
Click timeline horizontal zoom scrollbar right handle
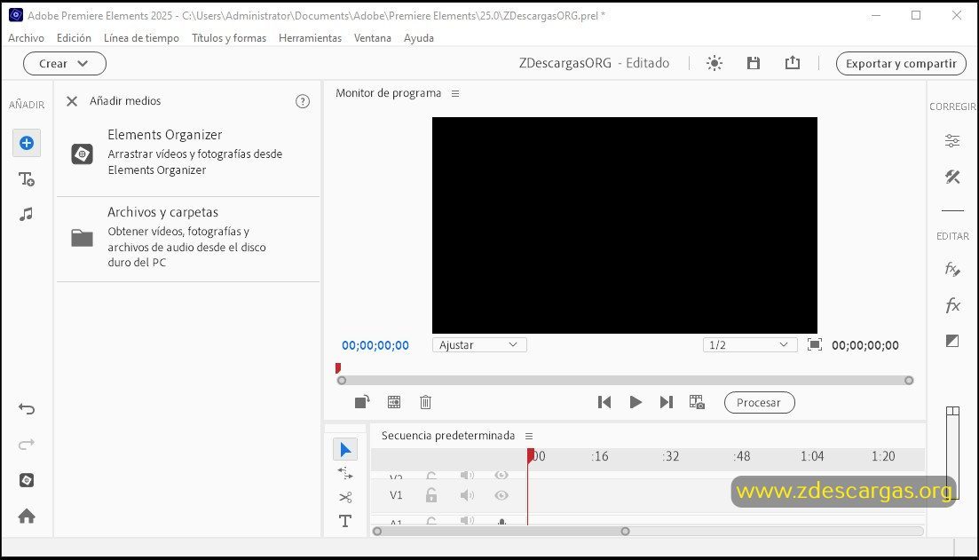click(625, 532)
